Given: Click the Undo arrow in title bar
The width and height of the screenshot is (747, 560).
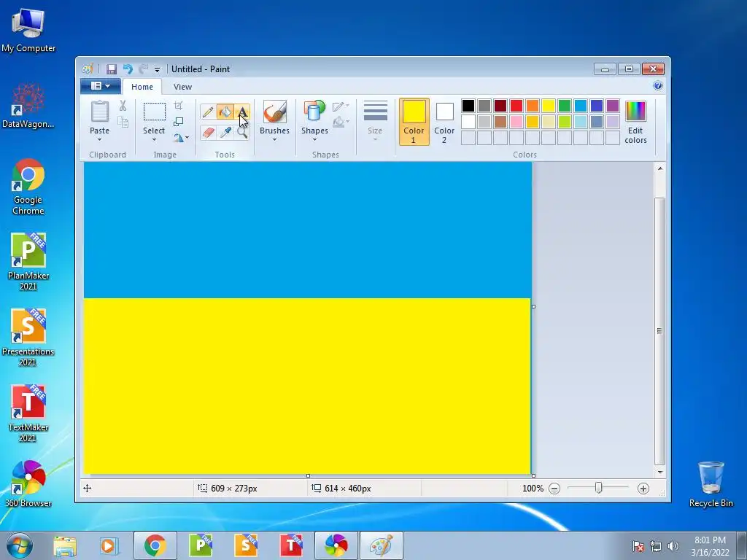Looking at the screenshot, I should pos(128,69).
